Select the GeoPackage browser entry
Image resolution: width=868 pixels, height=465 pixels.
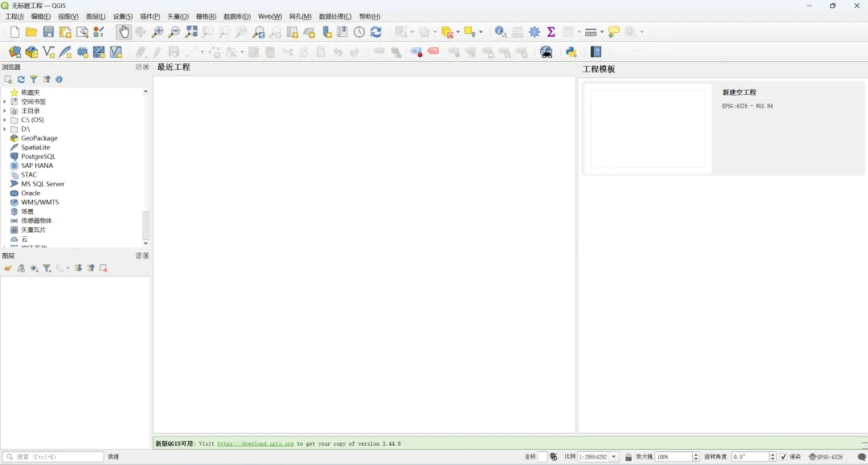pos(39,138)
